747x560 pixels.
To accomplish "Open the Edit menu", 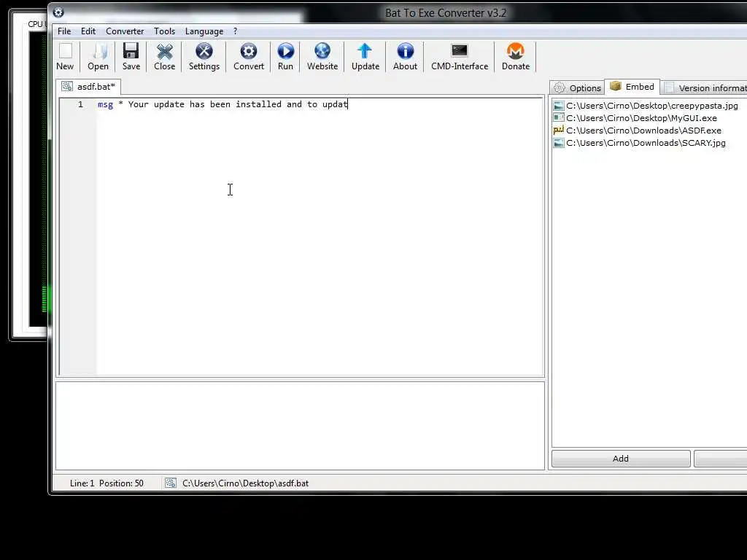I will [88, 31].
